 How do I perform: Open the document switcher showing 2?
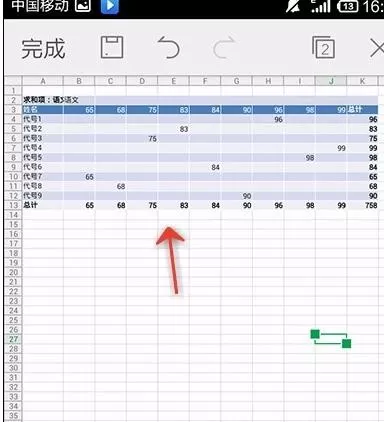click(323, 48)
